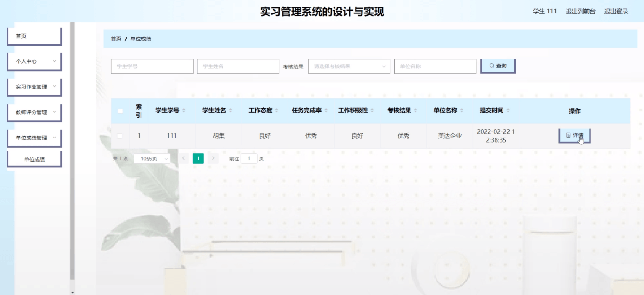Click the 详情 details button for student 111
This screenshot has height=295, width=644.
(575, 136)
